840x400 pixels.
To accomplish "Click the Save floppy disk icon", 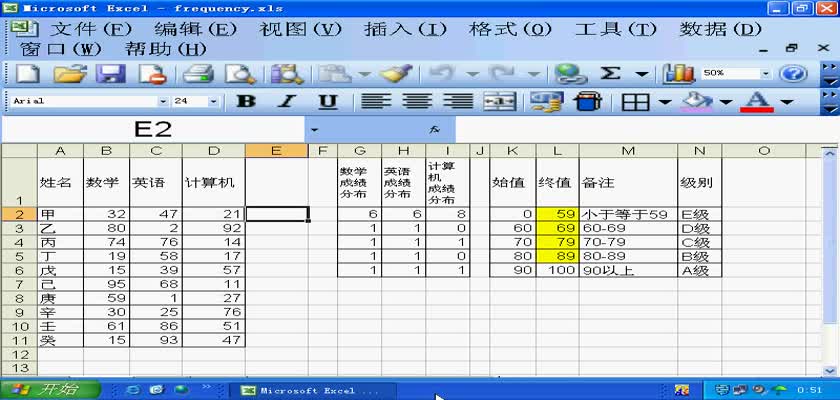I will tap(110, 73).
